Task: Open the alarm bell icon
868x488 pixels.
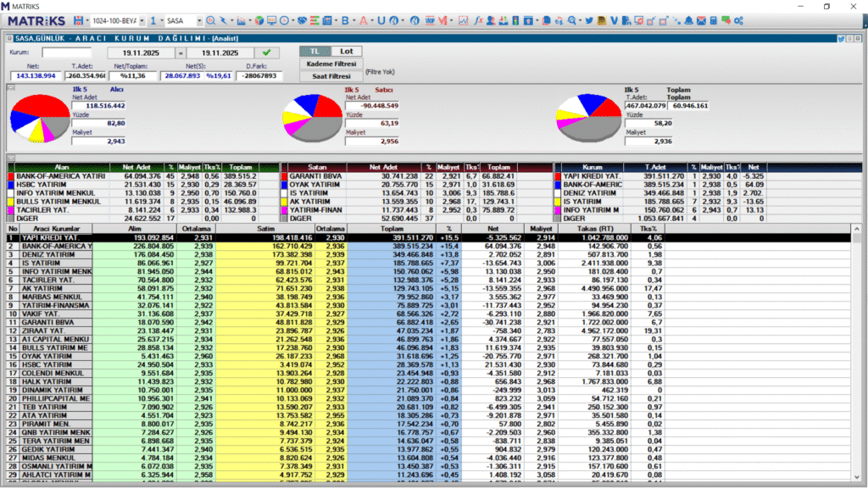Action: [688, 20]
